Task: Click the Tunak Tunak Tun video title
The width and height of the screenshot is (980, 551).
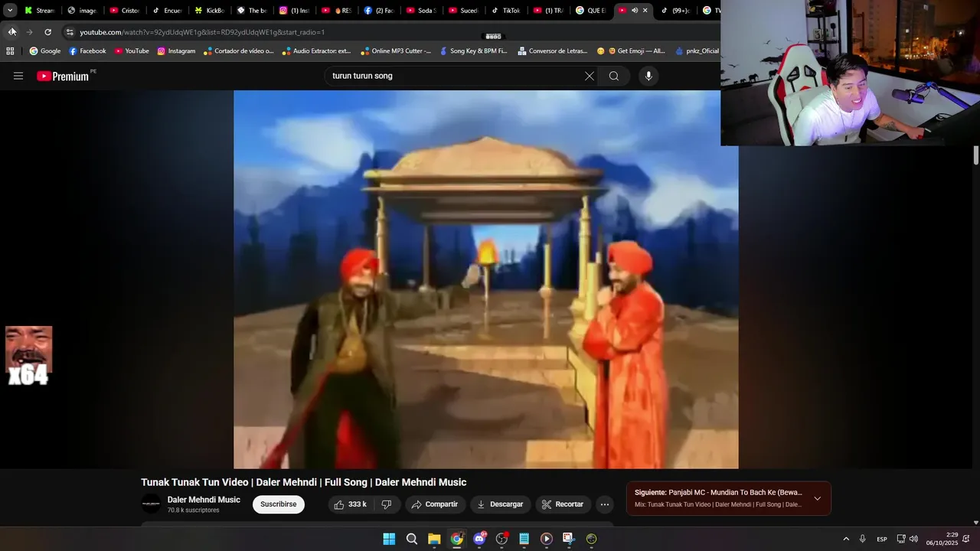Action: coord(303,482)
